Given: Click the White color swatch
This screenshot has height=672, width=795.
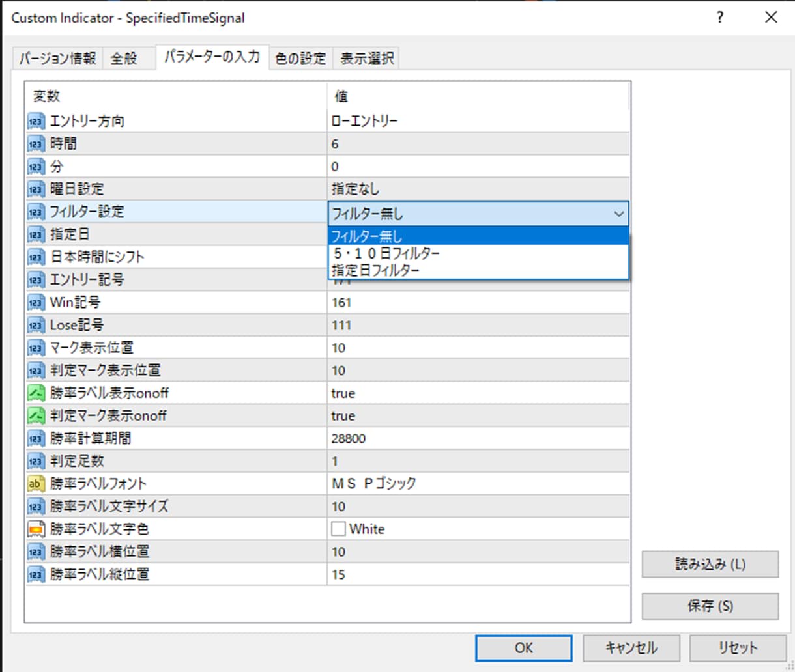Looking at the screenshot, I should [x=338, y=529].
